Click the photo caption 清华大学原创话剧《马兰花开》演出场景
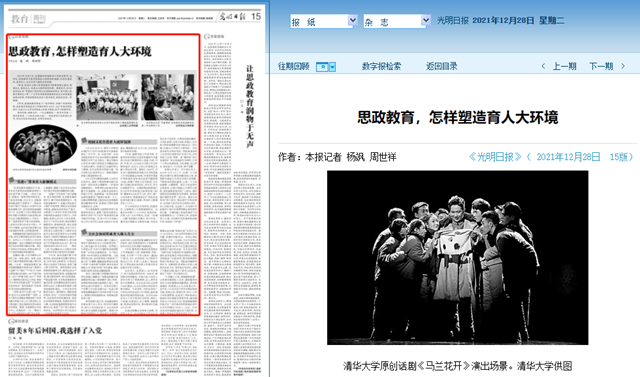 (427, 366)
